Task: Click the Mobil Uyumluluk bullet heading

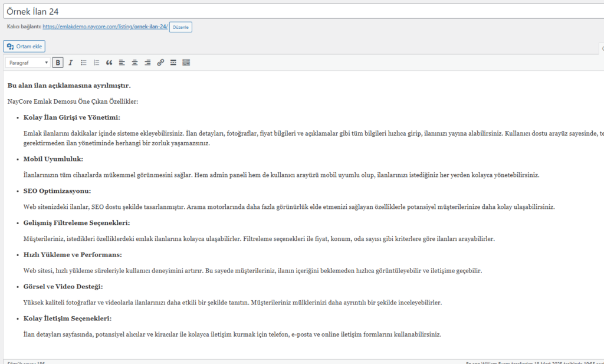Action: pos(53,159)
